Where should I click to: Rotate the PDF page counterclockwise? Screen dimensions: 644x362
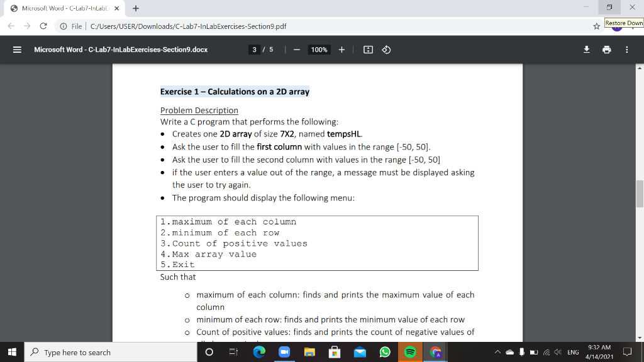385,49
